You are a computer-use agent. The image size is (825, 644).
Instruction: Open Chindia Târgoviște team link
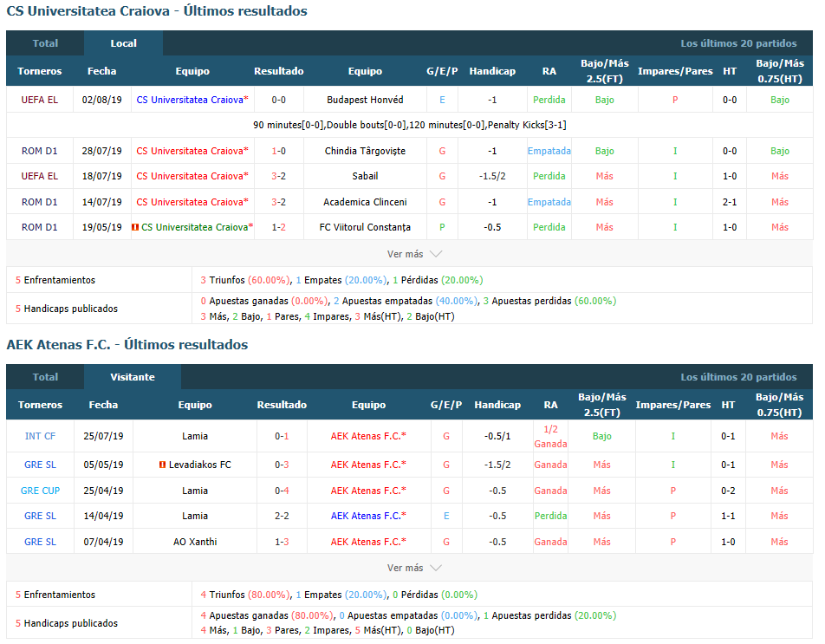pyautogui.click(x=365, y=151)
